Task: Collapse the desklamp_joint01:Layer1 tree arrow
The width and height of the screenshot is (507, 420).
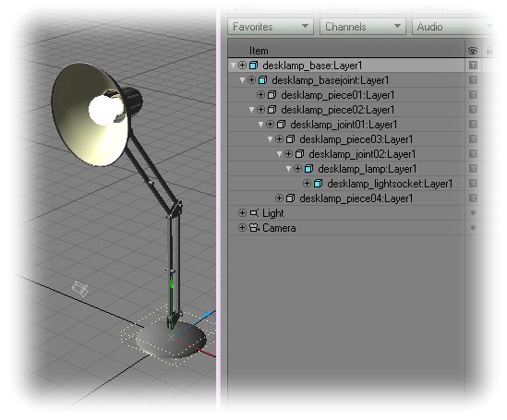Action: click(260, 125)
